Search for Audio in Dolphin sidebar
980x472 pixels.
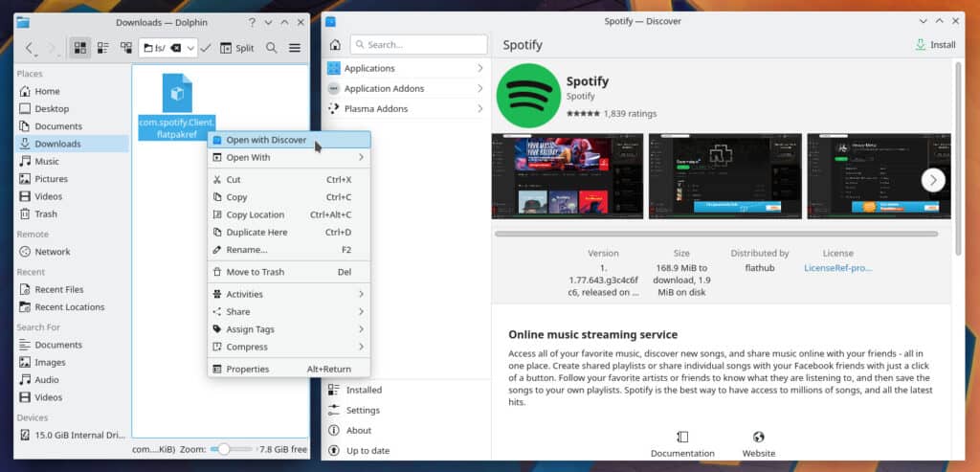(x=72, y=379)
